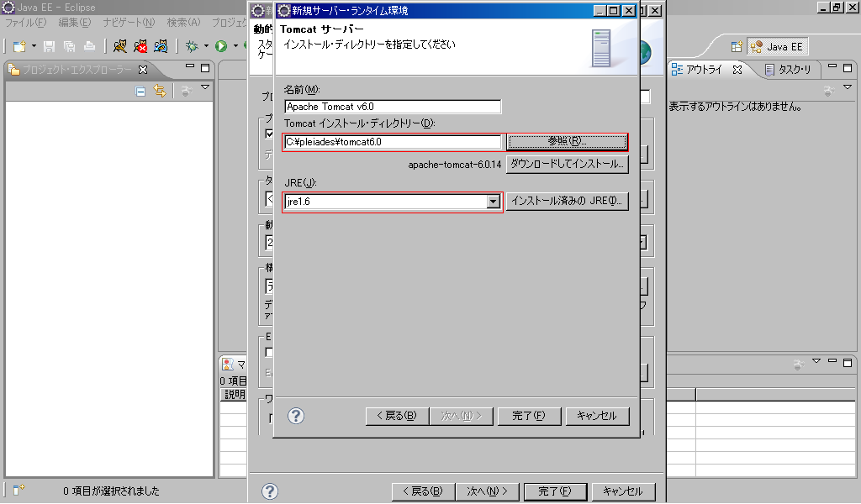Open the Debug icon's dropdown arrow
Image resolution: width=861 pixels, height=504 pixels.
coord(206,46)
